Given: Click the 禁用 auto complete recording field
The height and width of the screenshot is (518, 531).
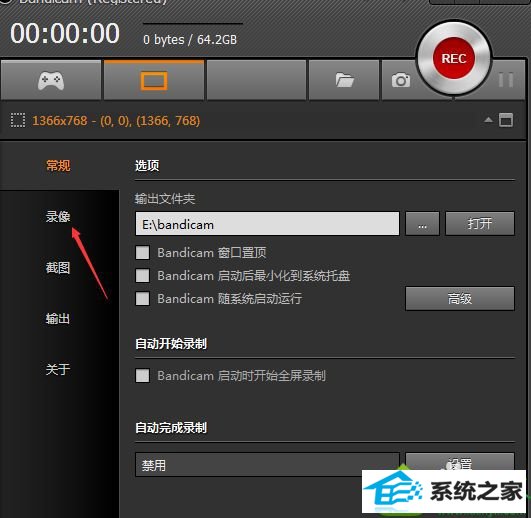Looking at the screenshot, I should click(267, 465).
